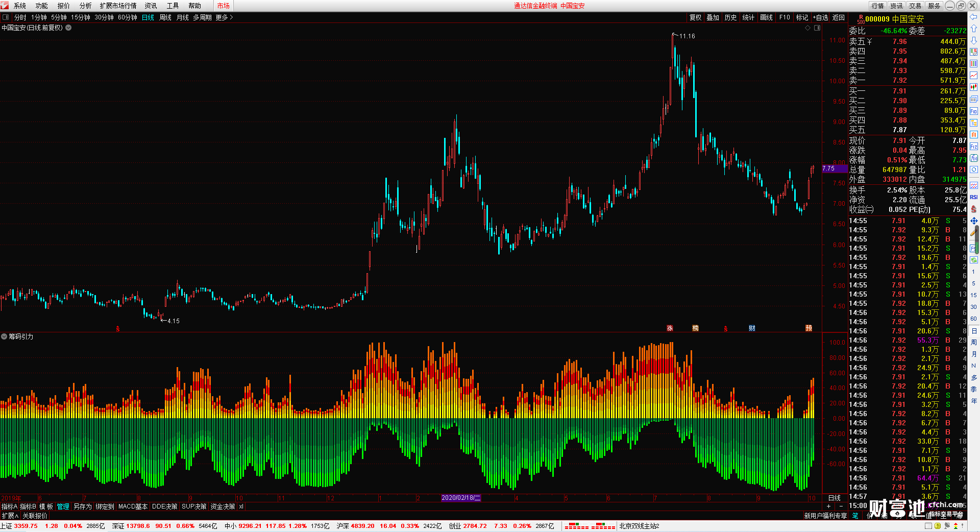This screenshot has height=532, width=980.
Task: Click the yellow coin icon in status bar
Action: 938,526
